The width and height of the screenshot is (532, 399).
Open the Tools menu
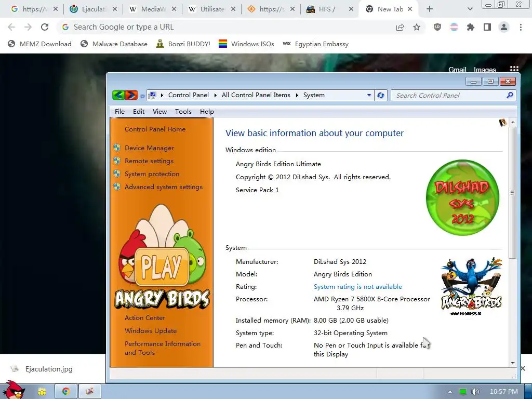[x=183, y=112]
